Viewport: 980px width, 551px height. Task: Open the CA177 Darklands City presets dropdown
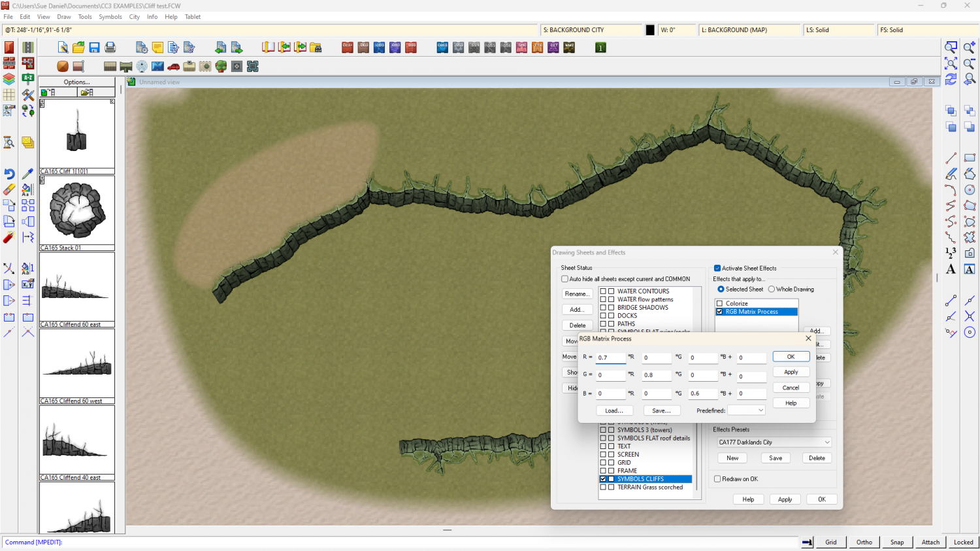coord(774,442)
